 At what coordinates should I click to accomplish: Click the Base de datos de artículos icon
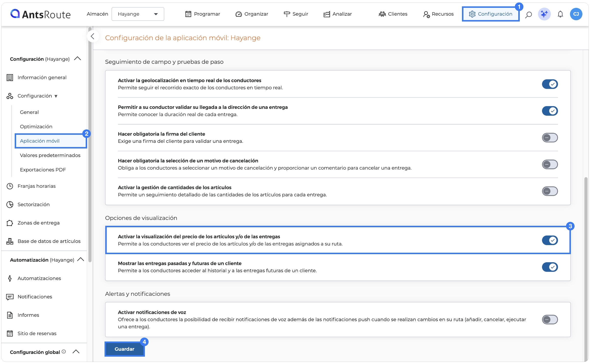tap(10, 241)
